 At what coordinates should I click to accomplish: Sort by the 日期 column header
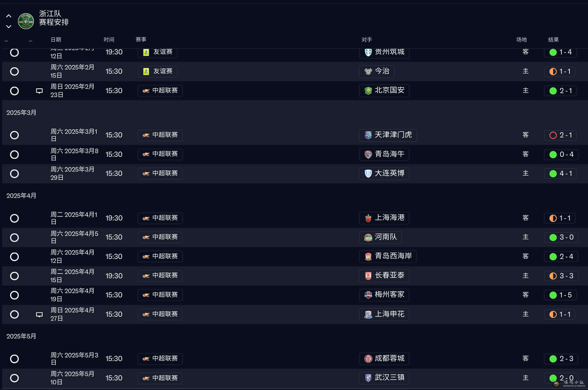(x=56, y=40)
